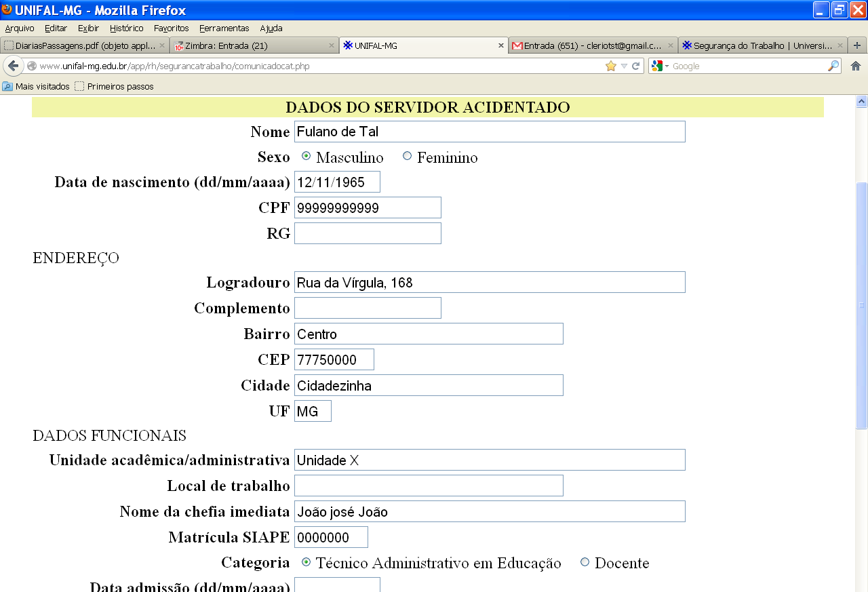This screenshot has height=592, width=868.
Task: Click the ENDEREÇO section label
Action: click(x=76, y=258)
